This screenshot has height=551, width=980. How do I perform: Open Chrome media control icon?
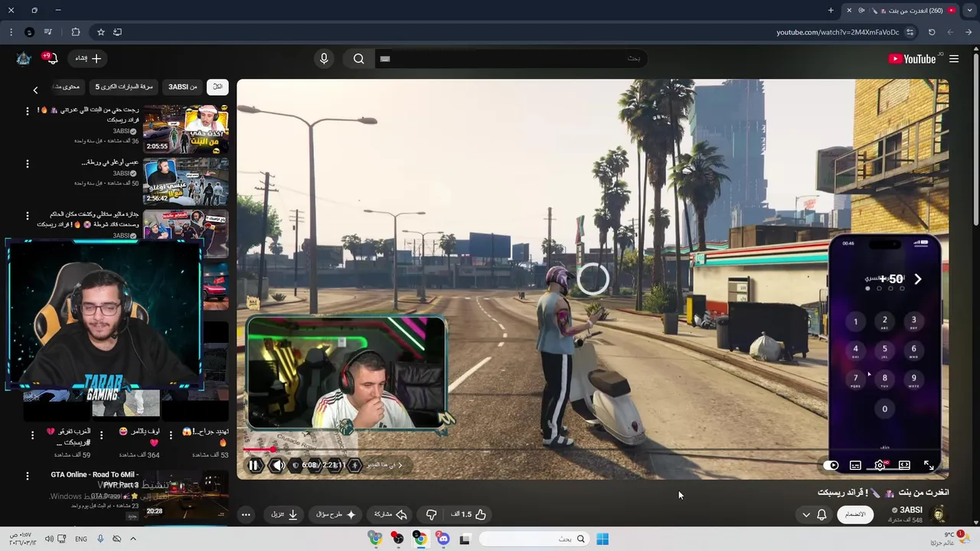48,32
